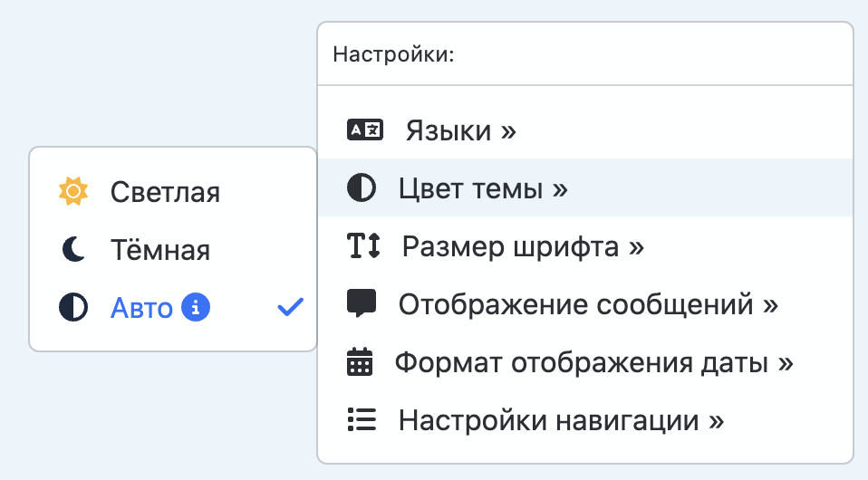Viewport: 868px width, 480px height.
Task: Click the half-circle theme color icon
Action: [x=362, y=188]
